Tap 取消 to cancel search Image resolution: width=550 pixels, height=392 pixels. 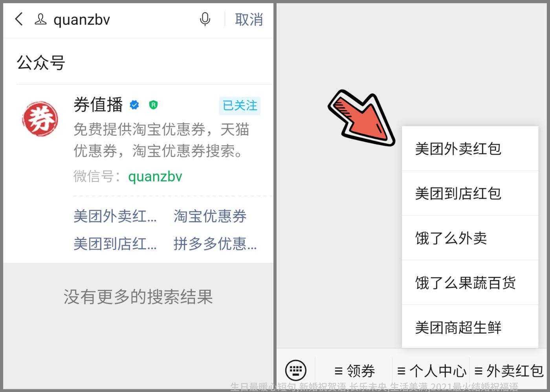point(249,19)
